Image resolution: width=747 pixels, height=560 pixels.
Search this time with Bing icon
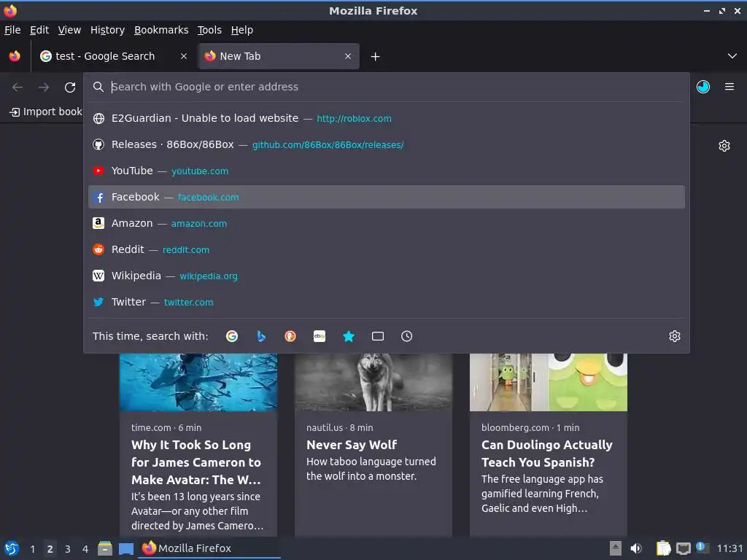[261, 336]
